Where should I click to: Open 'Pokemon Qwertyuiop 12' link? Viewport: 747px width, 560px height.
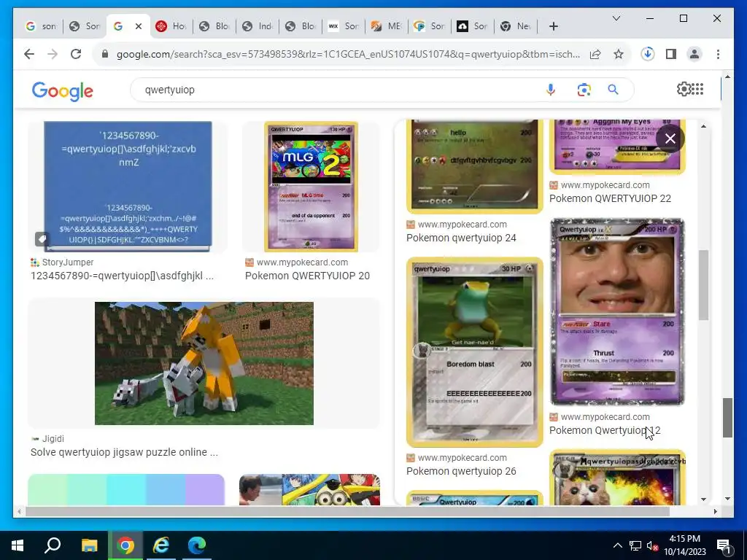(605, 430)
